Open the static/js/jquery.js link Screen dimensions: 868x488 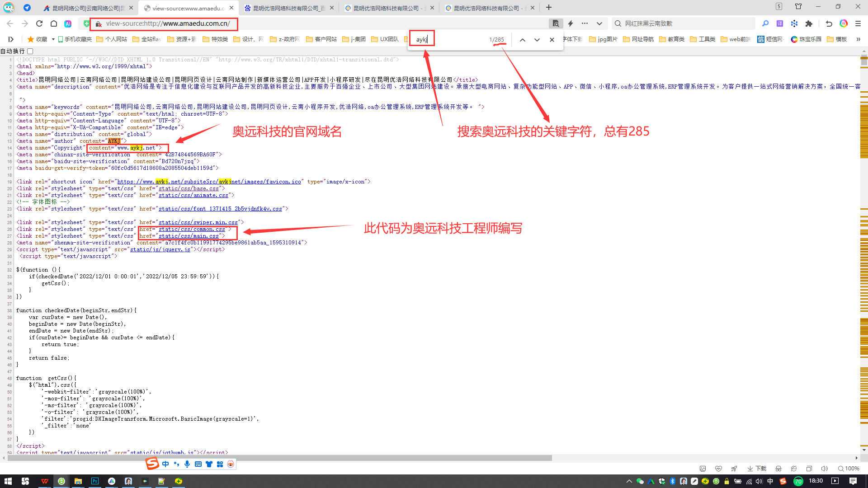click(x=160, y=249)
